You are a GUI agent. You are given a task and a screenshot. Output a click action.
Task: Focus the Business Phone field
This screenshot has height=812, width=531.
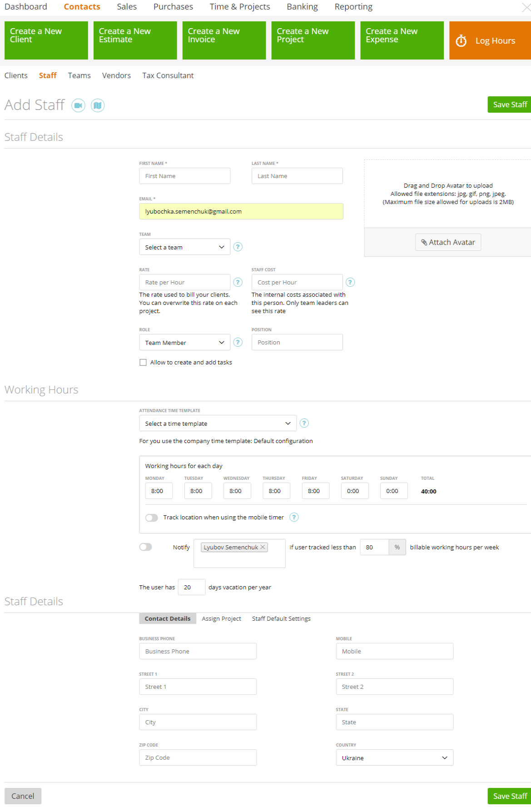tap(198, 651)
